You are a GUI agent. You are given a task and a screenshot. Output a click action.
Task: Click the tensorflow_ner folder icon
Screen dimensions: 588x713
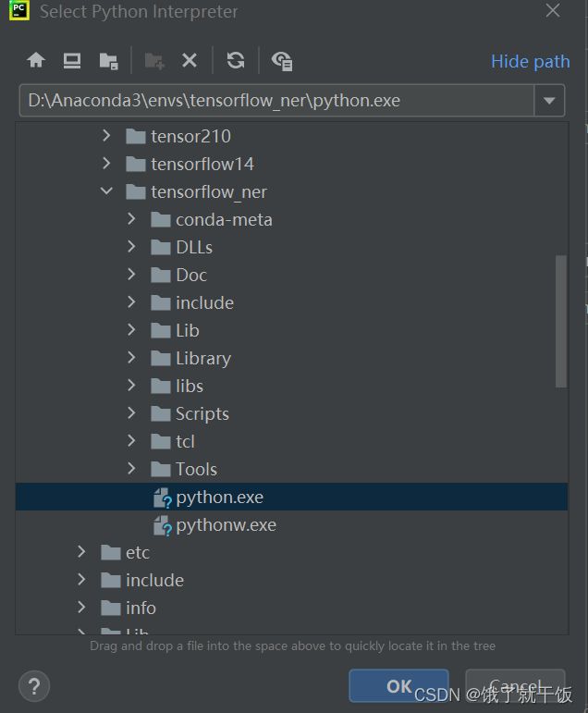click(136, 191)
